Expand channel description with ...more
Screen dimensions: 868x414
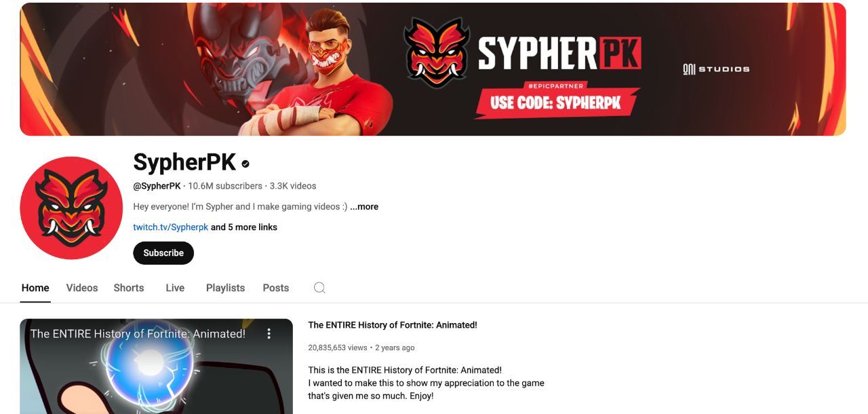pyautogui.click(x=364, y=206)
